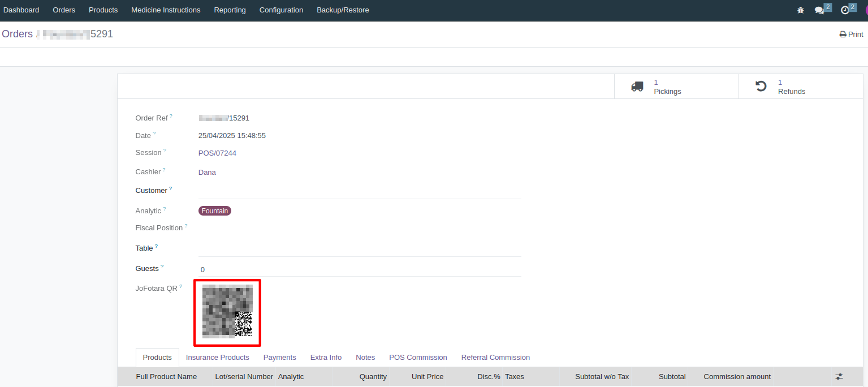The height and width of the screenshot is (387, 868).
Task: Sort by Subtotal w/o Tax column
Action: coord(602,377)
